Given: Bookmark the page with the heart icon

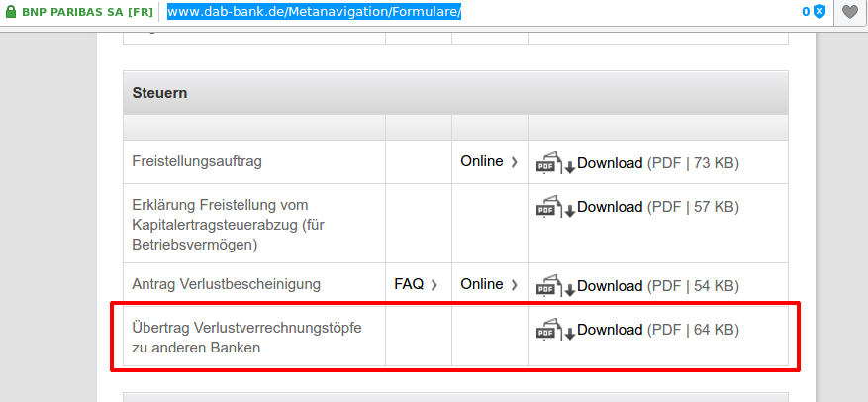Looking at the screenshot, I should click(x=849, y=12).
